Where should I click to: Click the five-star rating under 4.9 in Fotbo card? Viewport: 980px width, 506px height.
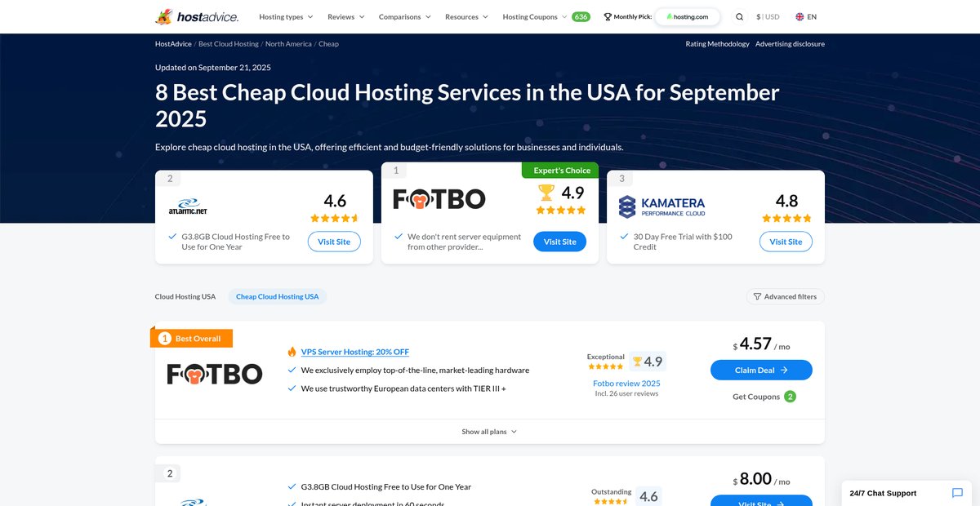coord(561,210)
